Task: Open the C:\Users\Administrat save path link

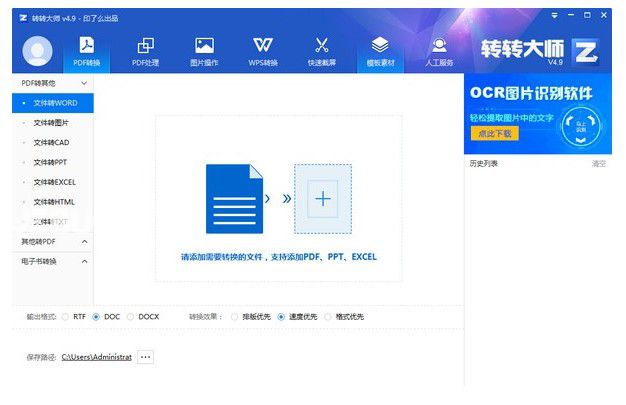Action: coord(97,357)
